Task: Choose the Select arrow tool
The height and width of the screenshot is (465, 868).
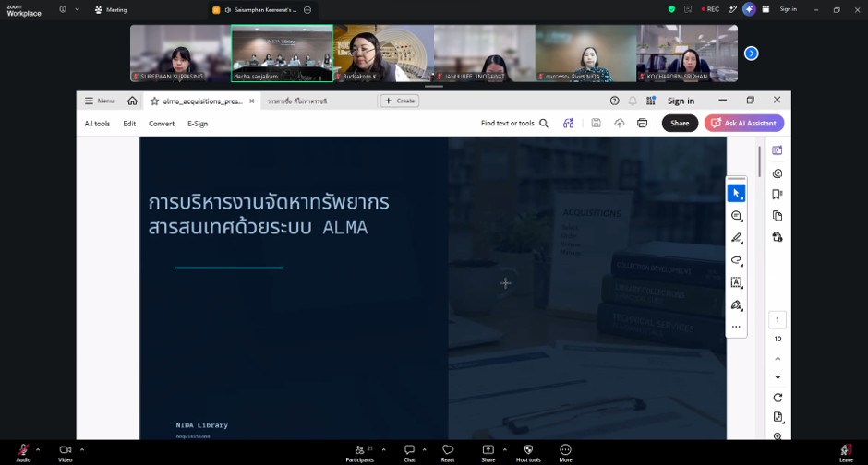Action: [x=736, y=194]
